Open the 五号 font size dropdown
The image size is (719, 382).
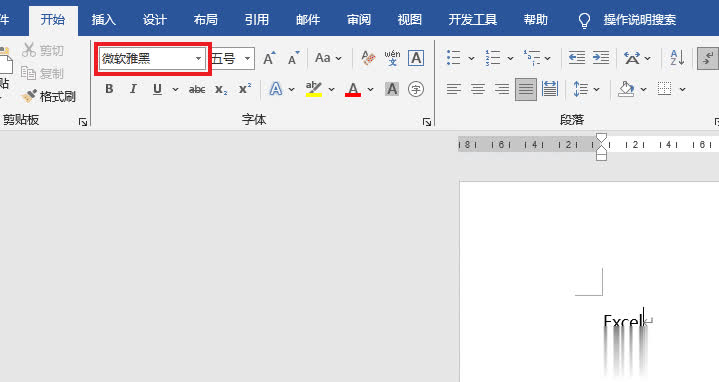(x=247, y=59)
